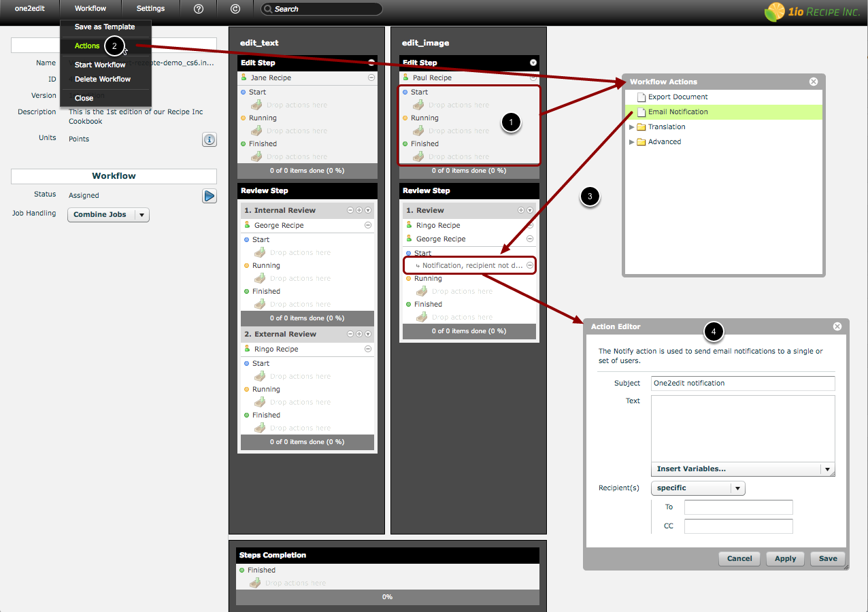Click drop-actions icon under Internal Review Start
The height and width of the screenshot is (612, 868).
pos(260,252)
